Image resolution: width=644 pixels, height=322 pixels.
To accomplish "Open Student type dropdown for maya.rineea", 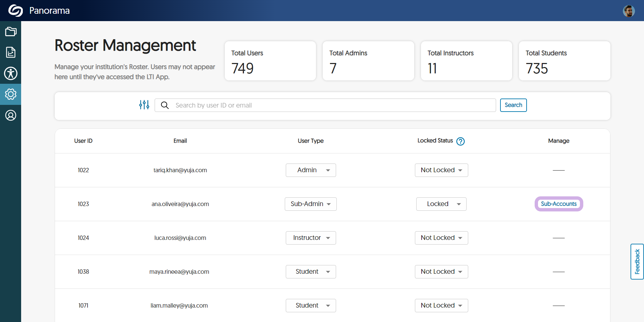I will (311, 272).
